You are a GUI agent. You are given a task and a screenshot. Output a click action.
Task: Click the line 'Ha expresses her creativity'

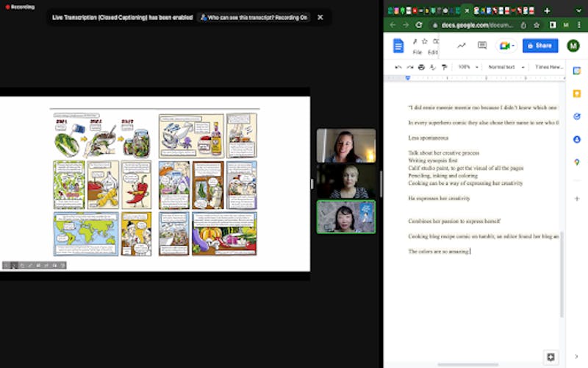pos(439,198)
